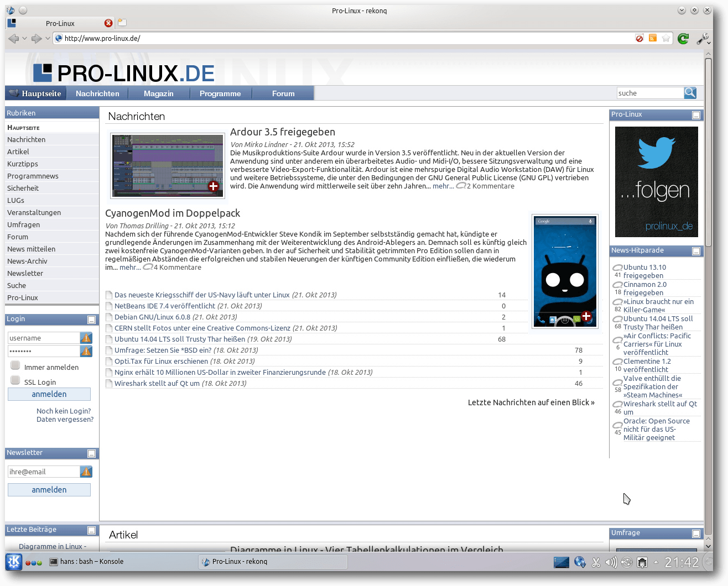Click the scrollbar down arrow
The width and height of the screenshot is (728, 586).
click(x=708, y=546)
